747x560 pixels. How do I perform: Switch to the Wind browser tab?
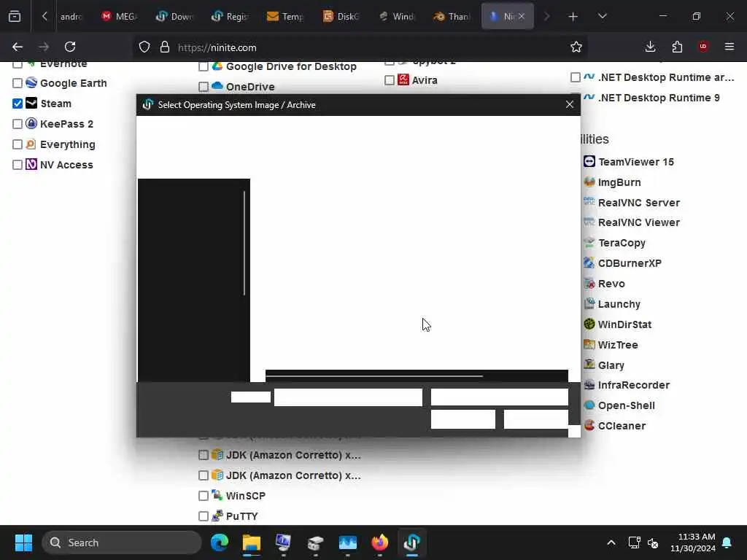(396, 16)
